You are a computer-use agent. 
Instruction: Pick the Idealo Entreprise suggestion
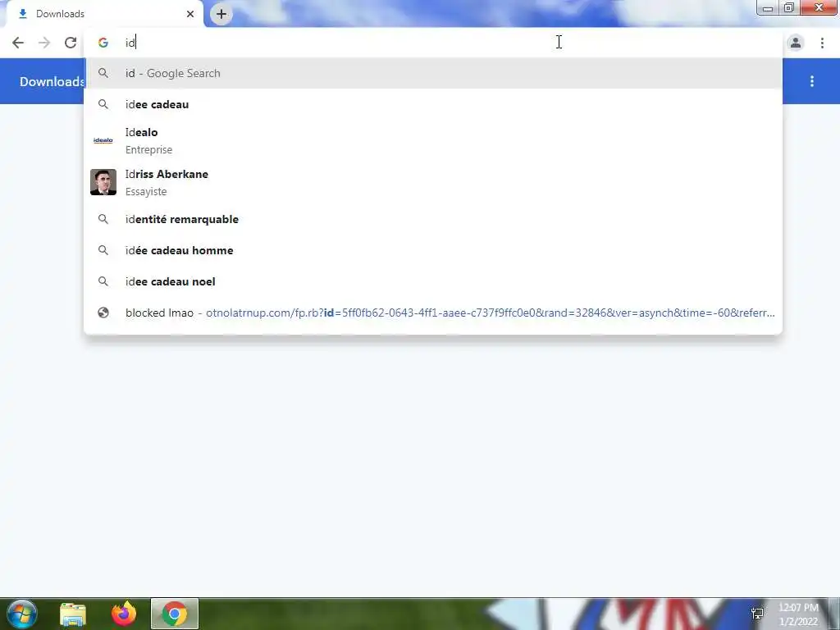[433, 140]
